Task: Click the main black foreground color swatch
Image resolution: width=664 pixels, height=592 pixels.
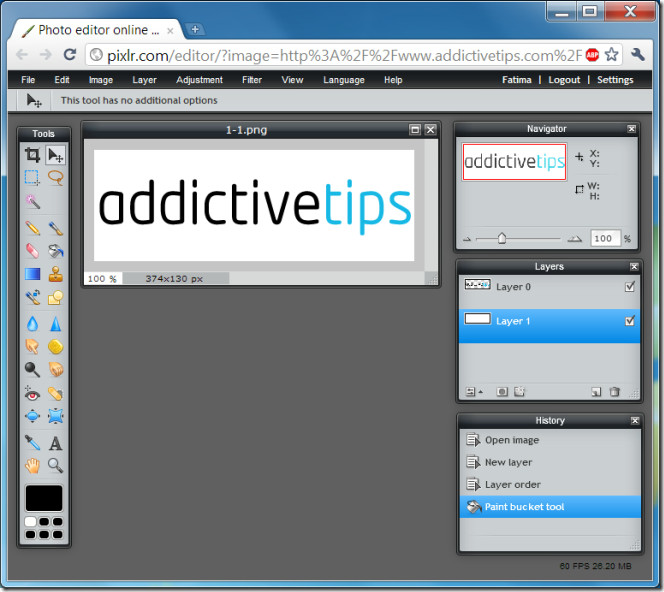Action: click(x=44, y=498)
